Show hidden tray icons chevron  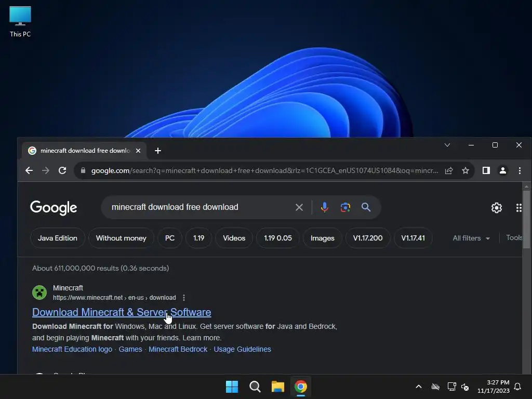[419, 387]
